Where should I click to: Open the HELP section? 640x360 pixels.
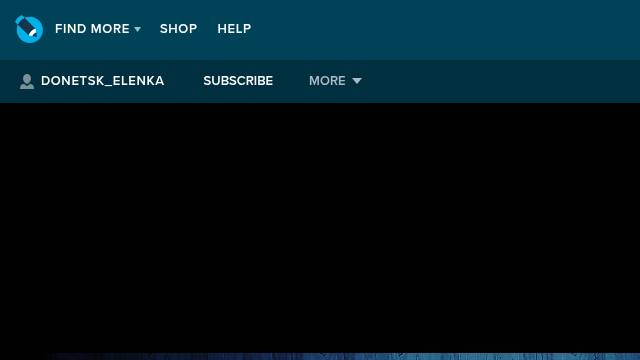(x=234, y=29)
